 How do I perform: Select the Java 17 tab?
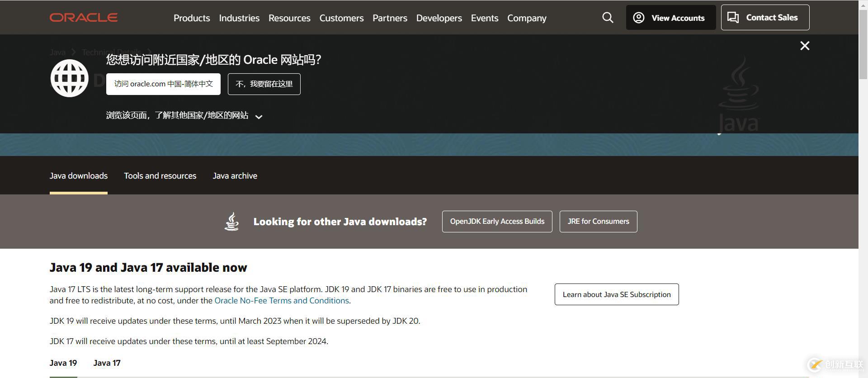pos(107,363)
